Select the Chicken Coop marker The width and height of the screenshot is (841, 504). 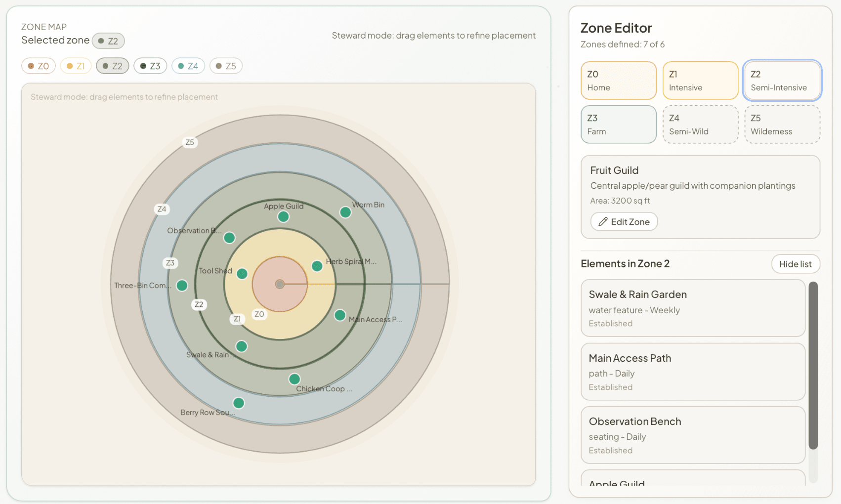pos(294,379)
